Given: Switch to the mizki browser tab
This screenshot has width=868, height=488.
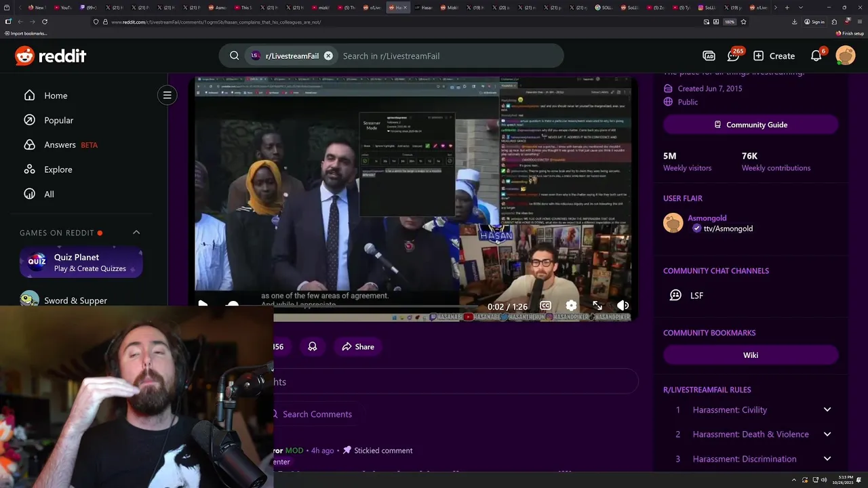Looking at the screenshot, I should tap(321, 7).
